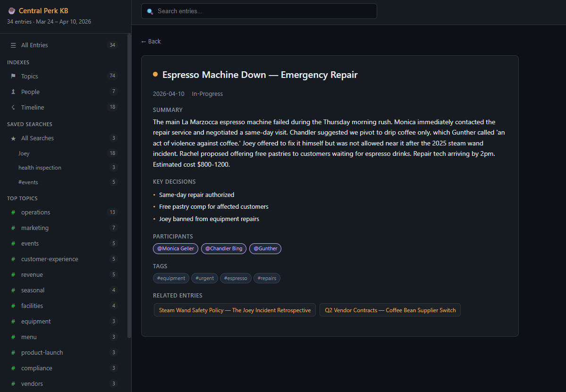Screen dimensions: 566x392
Task: Open the health inspection saved search
Action: (40, 168)
